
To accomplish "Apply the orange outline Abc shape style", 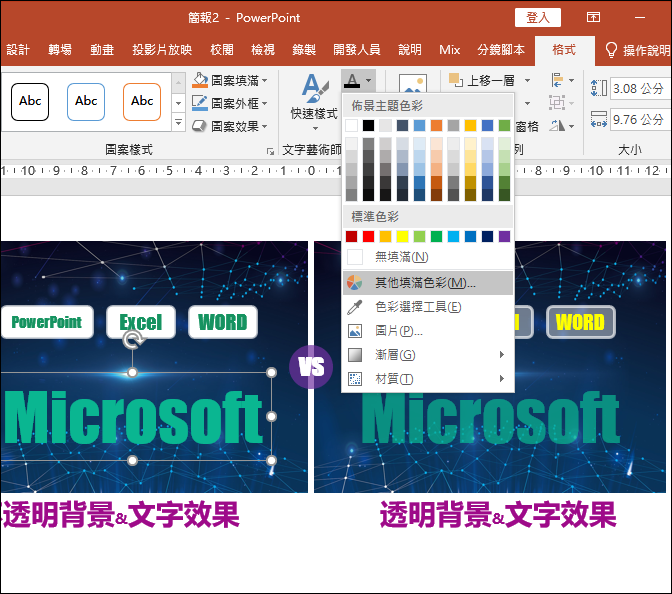I will click(x=142, y=102).
